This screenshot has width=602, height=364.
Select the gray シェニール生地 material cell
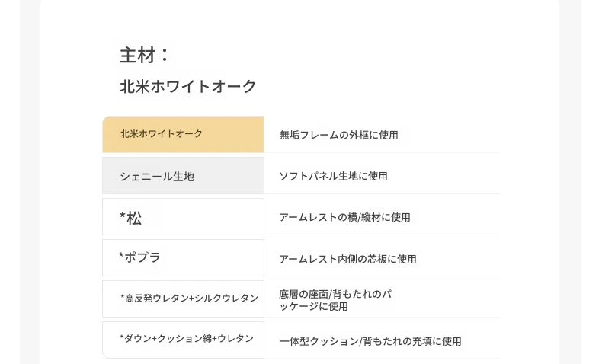183,176
